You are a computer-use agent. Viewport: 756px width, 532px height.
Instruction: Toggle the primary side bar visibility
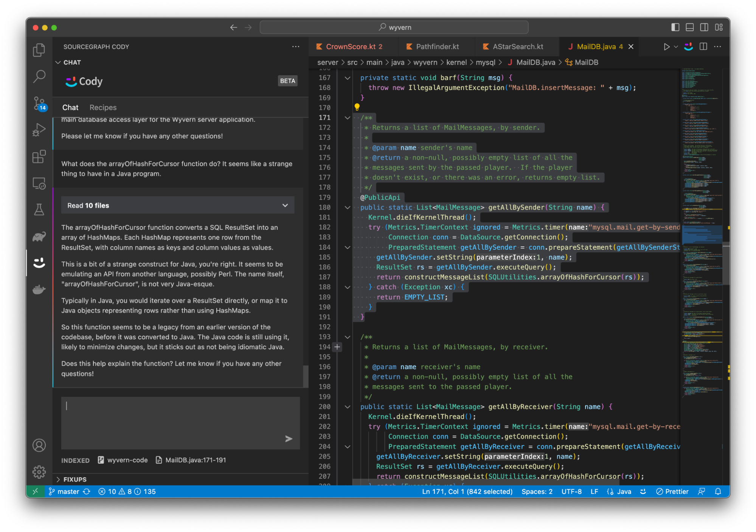click(x=675, y=27)
